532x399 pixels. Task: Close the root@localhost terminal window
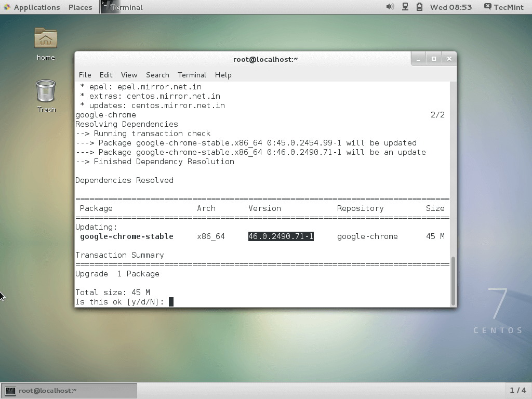point(449,59)
